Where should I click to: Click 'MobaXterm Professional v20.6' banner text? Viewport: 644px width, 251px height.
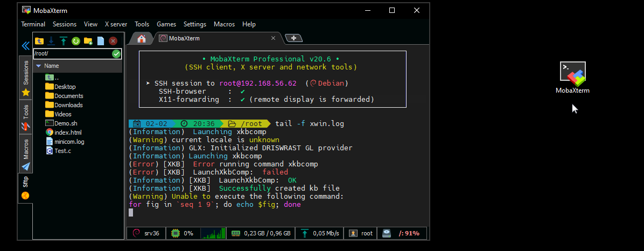pyautogui.click(x=271, y=59)
